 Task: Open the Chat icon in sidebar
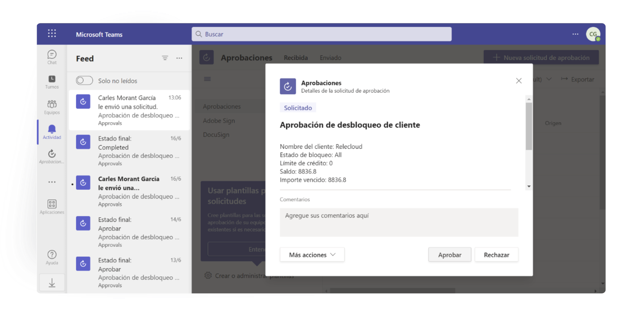point(52,57)
